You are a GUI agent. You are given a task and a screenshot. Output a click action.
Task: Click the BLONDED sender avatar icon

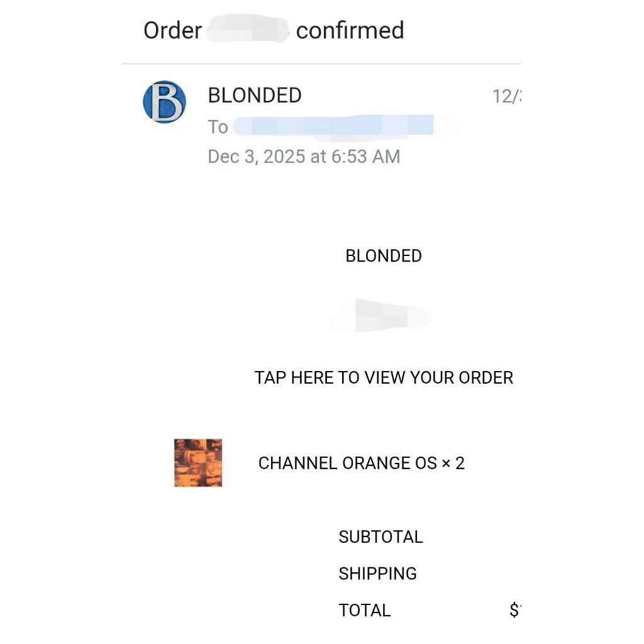tap(164, 101)
